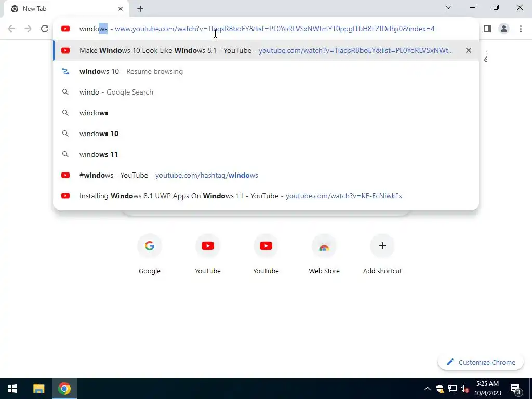Click YouTube icon of Installing Windows suggestion
Viewport: 532px width, 399px height.
pos(65,196)
